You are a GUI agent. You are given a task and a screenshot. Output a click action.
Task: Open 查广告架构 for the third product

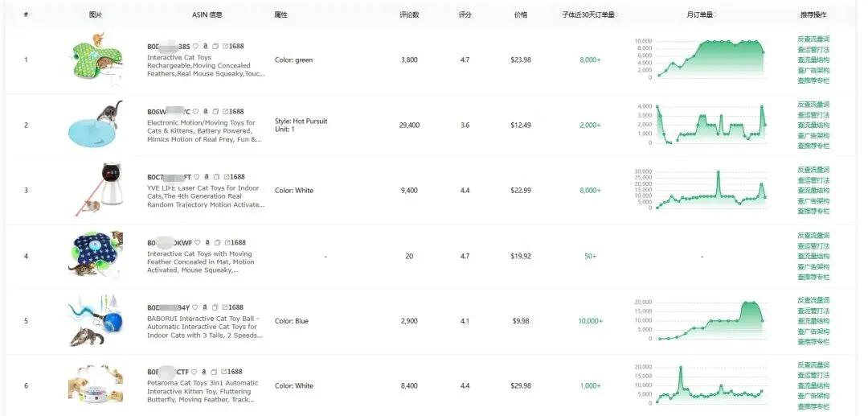pos(813,201)
